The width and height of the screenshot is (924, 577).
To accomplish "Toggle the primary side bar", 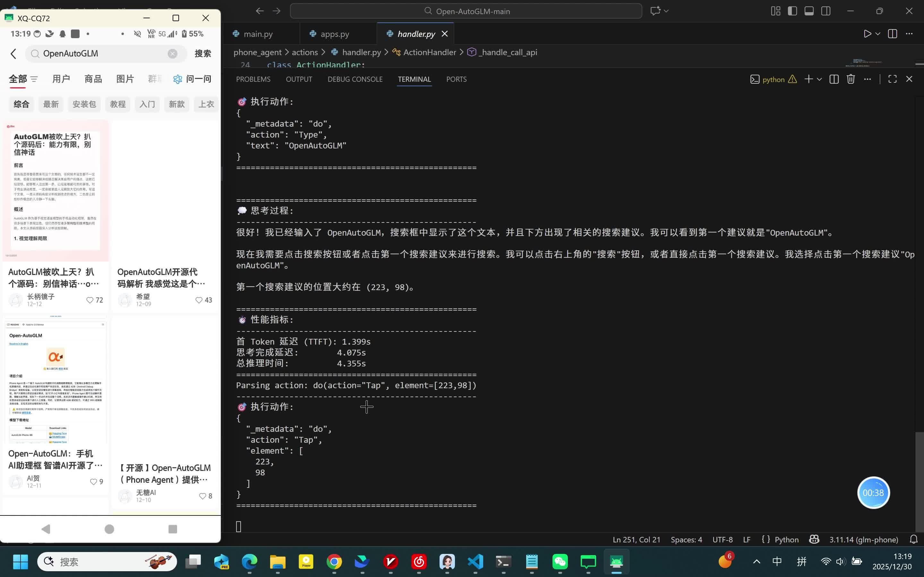I will point(792,11).
